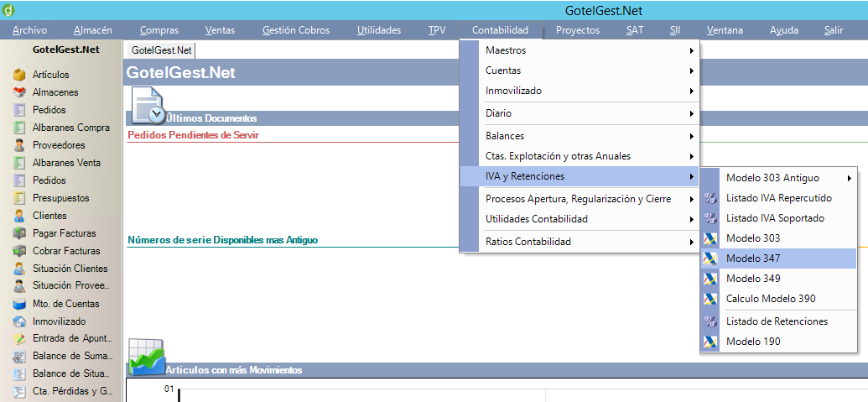Click the Artículos con más Movimientos header
Image resolution: width=868 pixels, height=402 pixels.
(234, 370)
